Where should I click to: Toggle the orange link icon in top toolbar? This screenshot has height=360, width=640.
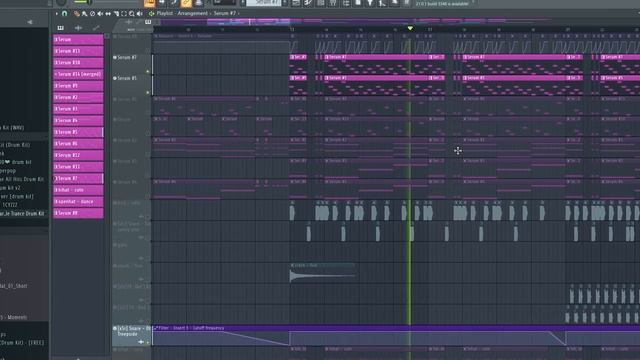point(186,3)
